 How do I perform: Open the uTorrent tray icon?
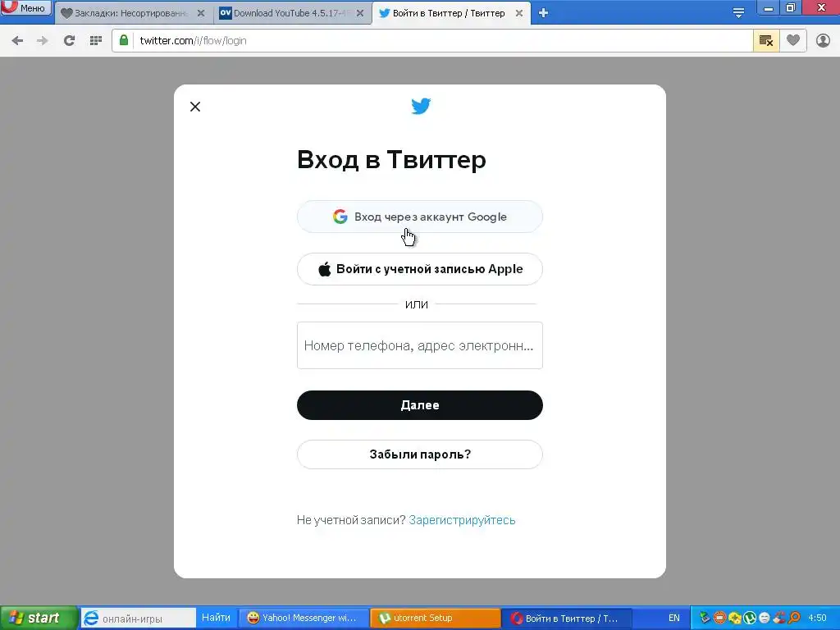click(750, 619)
